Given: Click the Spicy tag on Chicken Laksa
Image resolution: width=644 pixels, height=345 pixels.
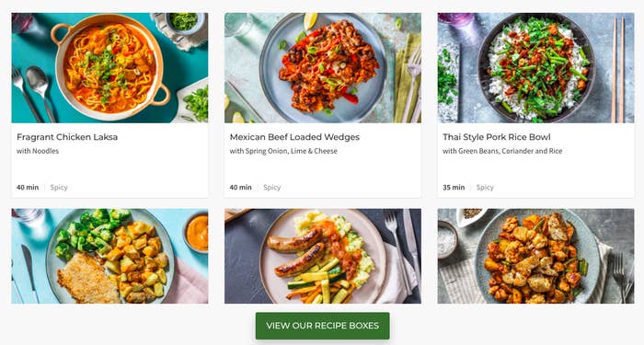Looking at the screenshot, I should tap(59, 188).
